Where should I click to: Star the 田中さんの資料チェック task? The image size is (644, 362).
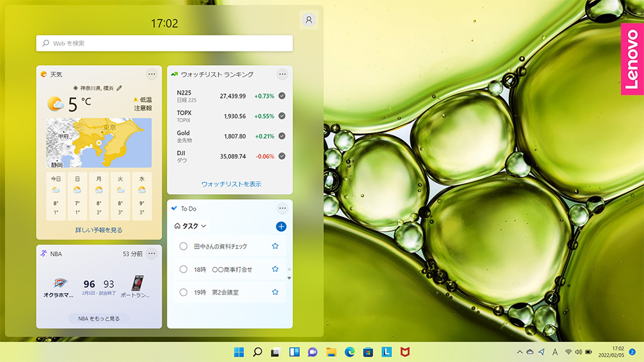point(275,246)
